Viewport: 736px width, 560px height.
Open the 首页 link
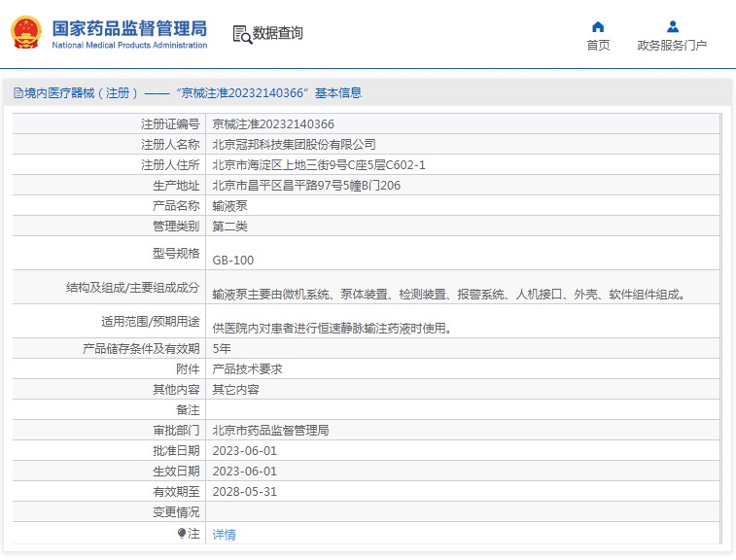(x=598, y=46)
